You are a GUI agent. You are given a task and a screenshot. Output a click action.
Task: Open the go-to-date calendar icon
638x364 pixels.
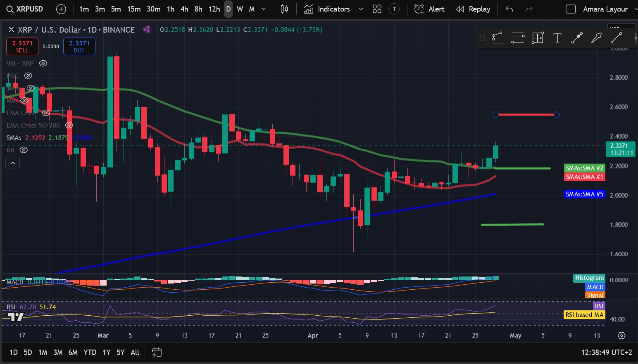(157, 352)
